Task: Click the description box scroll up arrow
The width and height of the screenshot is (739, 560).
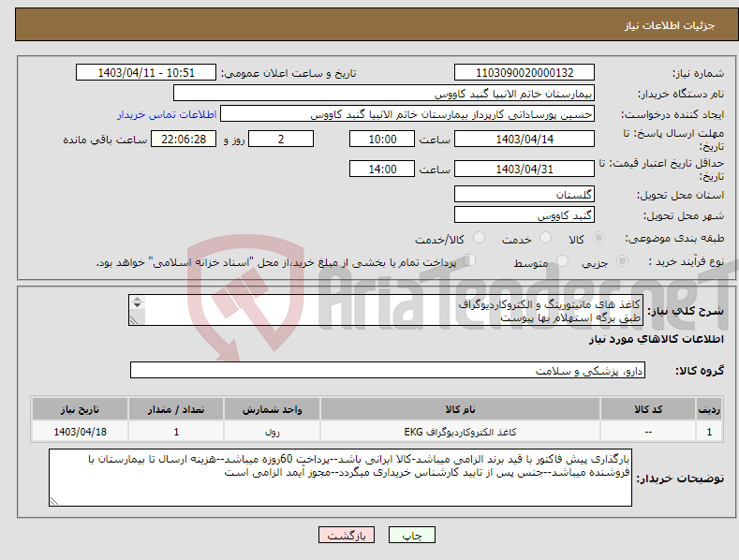Action: point(137,300)
